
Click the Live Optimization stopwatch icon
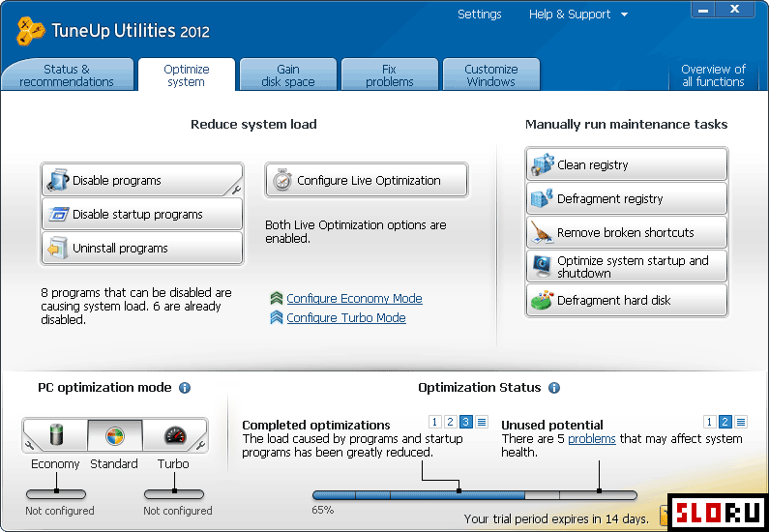tap(282, 181)
